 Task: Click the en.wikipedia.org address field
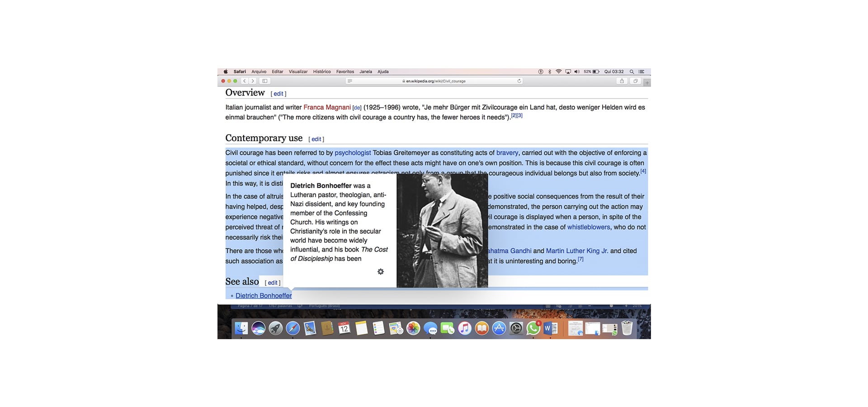tap(434, 81)
